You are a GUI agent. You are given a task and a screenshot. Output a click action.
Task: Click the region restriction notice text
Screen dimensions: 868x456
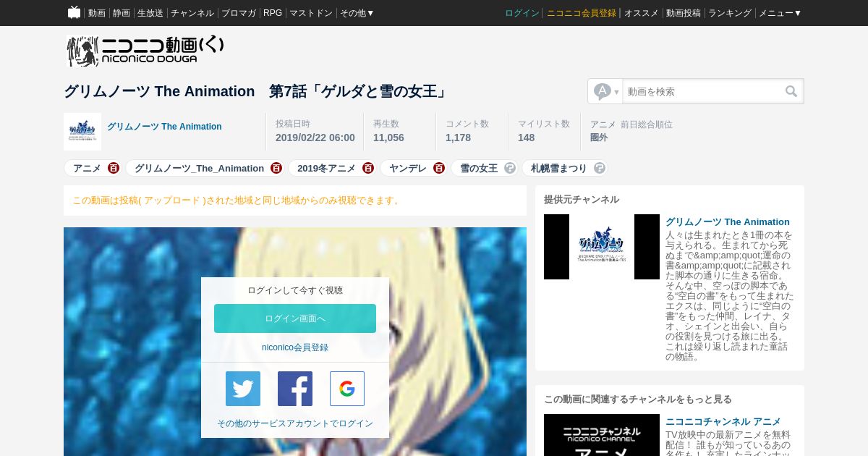click(237, 200)
